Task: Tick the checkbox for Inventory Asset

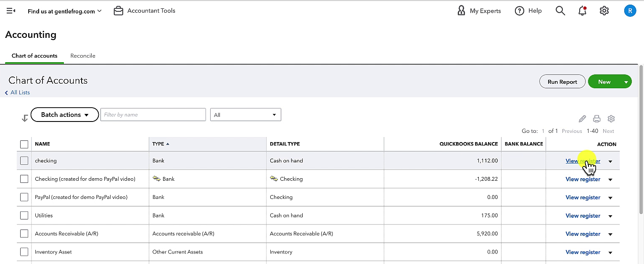Action: pyautogui.click(x=24, y=252)
